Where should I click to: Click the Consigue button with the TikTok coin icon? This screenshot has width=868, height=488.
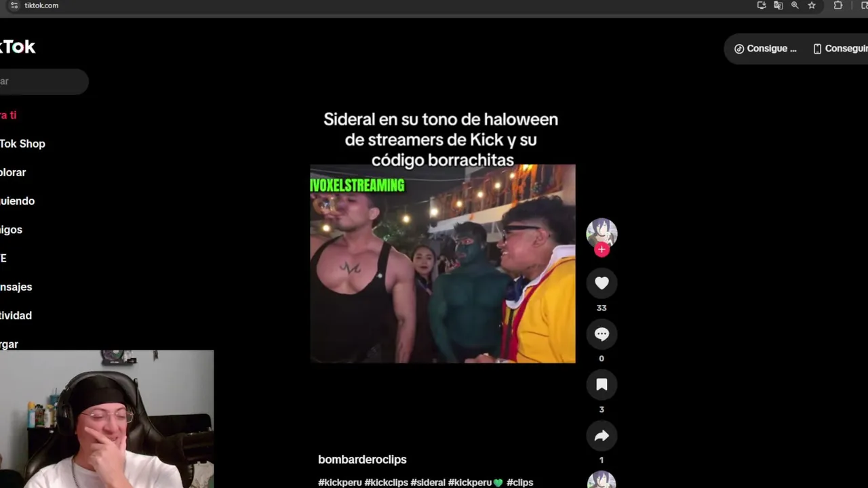[x=766, y=49]
